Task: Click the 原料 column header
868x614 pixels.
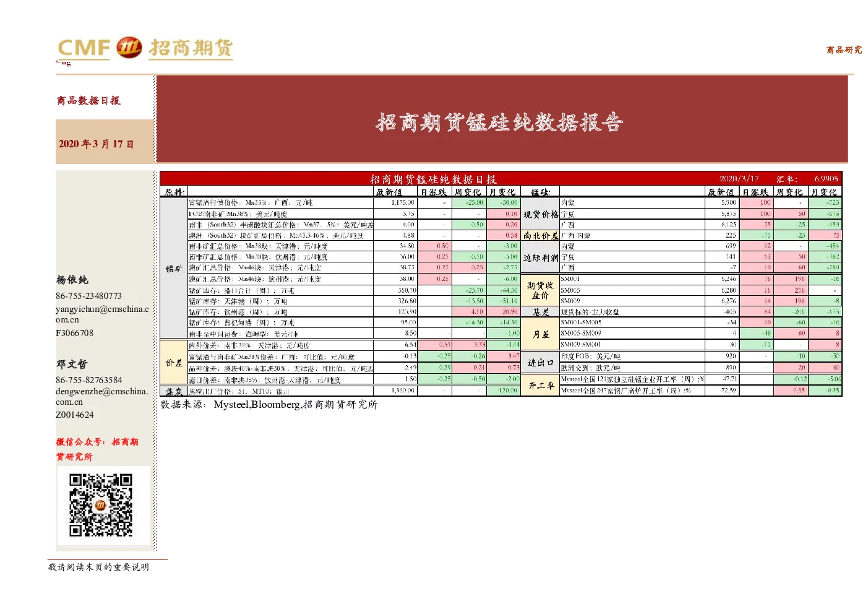Action: tap(174, 192)
